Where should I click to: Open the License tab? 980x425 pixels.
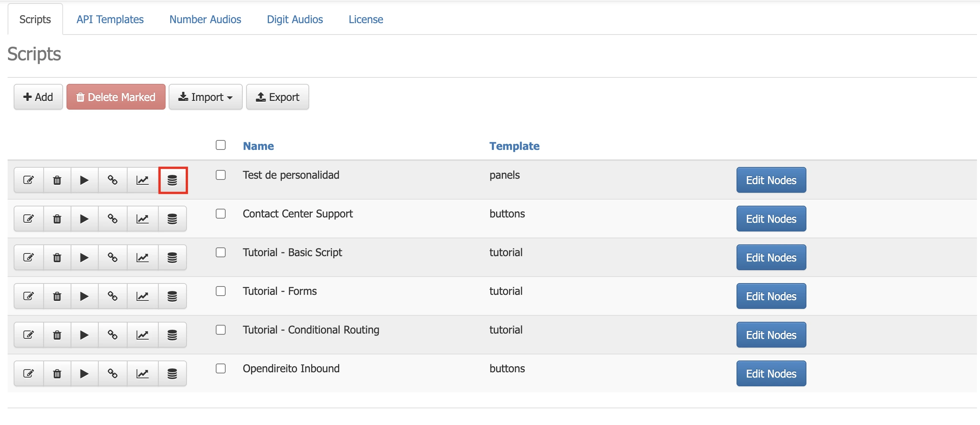[x=365, y=19]
